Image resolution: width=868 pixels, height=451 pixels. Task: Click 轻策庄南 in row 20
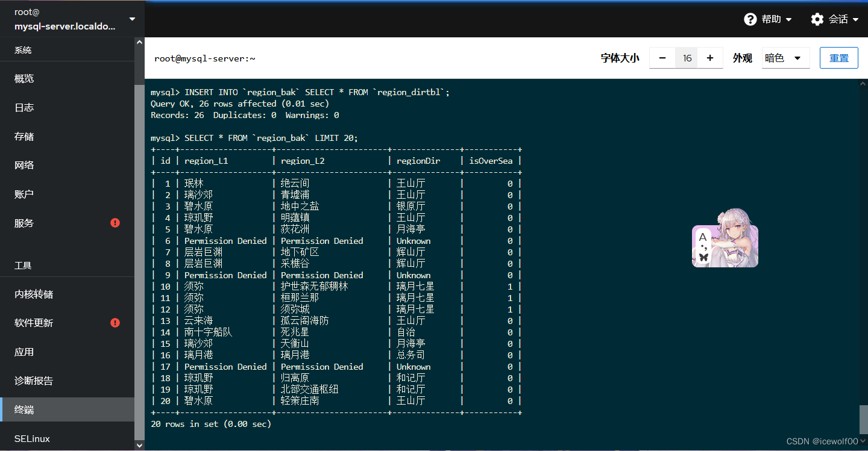pos(300,401)
